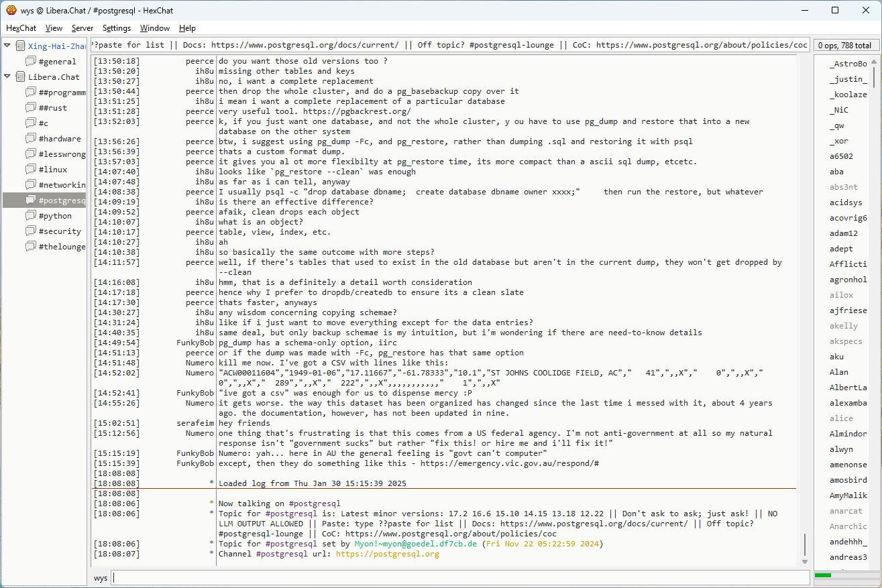Open the emergency.vic.gov.au link
The height and width of the screenshot is (588, 882).
point(510,463)
